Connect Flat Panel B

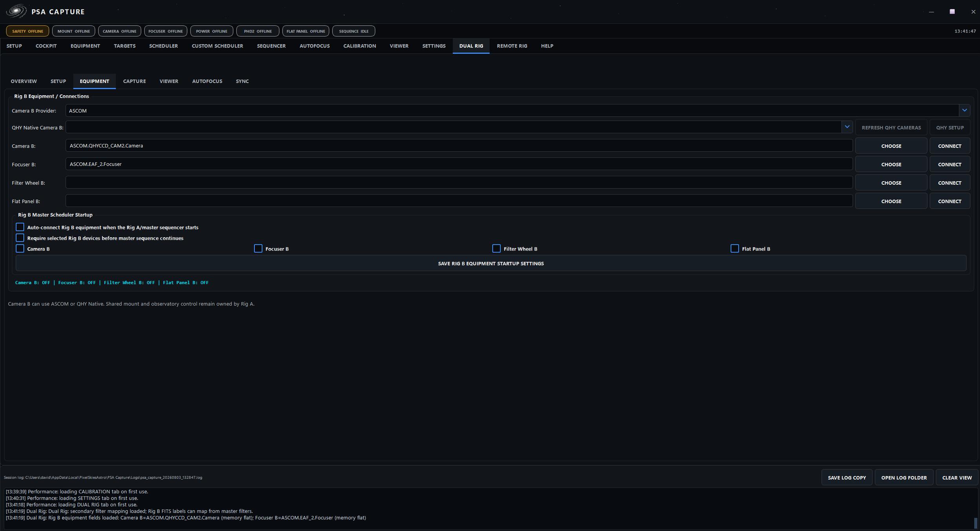[x=950, y=201]
